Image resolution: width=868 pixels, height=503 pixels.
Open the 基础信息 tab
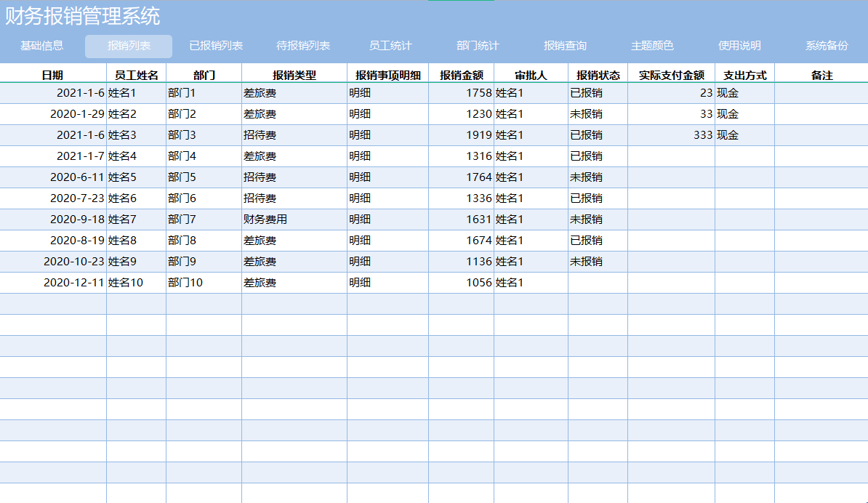click(x=41, y=46)
